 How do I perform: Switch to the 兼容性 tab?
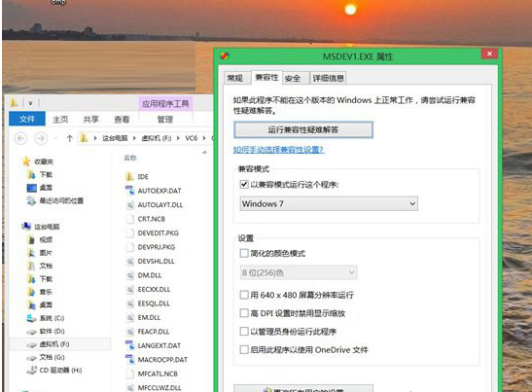coord(266,77)
